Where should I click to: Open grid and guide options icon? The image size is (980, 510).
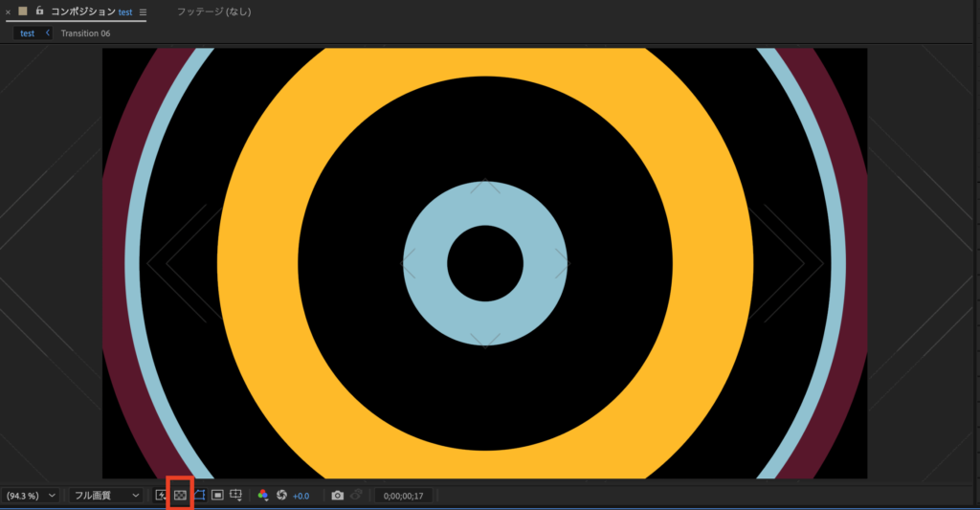[236, 495]
